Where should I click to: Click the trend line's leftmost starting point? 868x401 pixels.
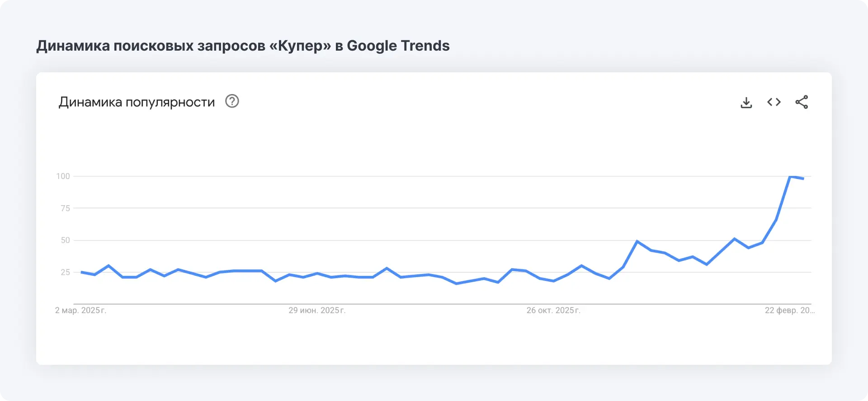point(81,272)
